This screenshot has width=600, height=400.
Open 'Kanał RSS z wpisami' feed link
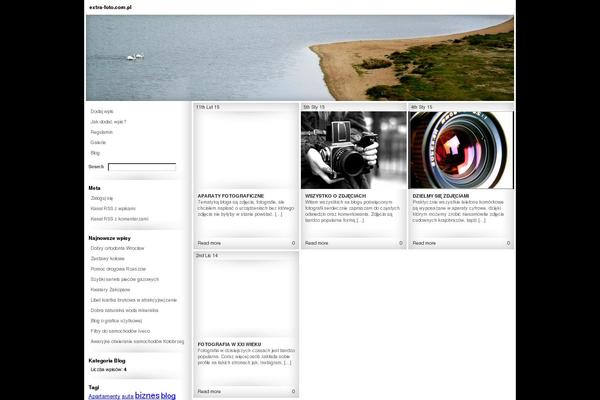113,209
